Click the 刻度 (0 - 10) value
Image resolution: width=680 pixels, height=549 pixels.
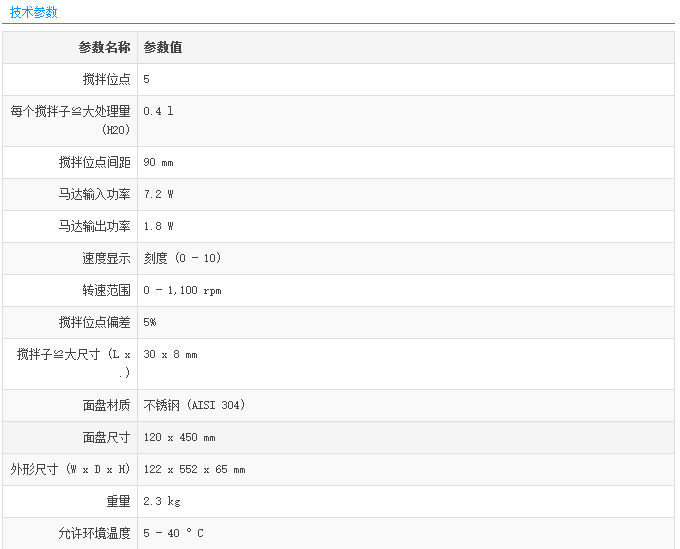click(182, 258)
